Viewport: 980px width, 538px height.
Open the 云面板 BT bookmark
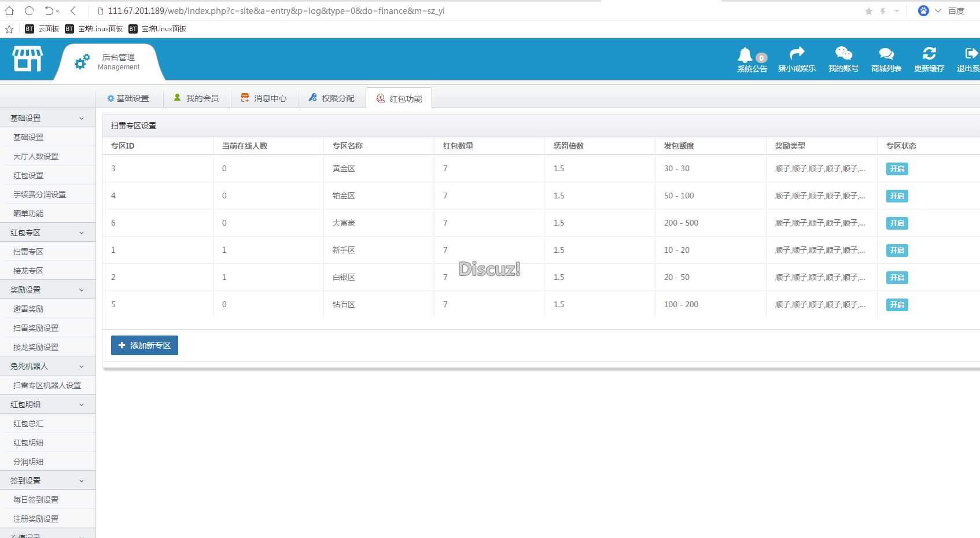(42, 29)
